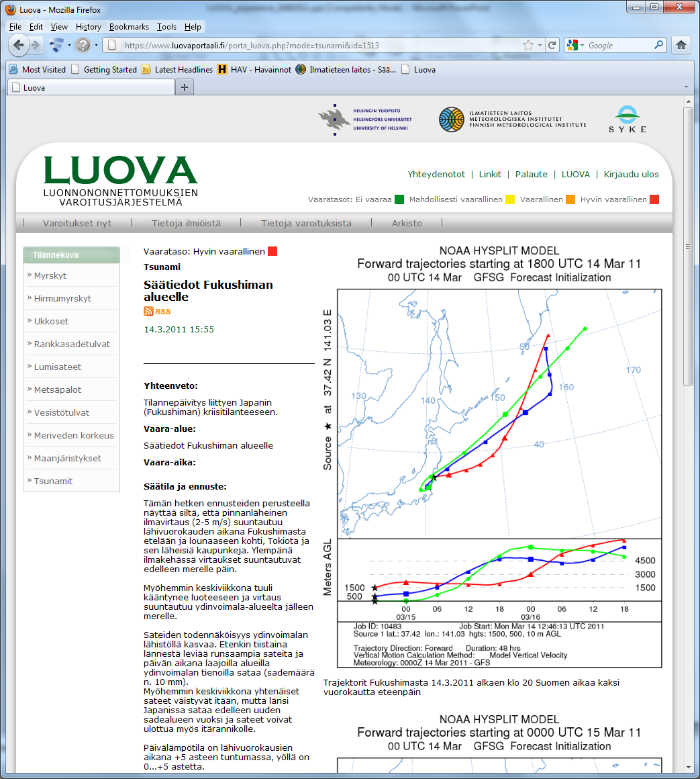Viewport: 700px width, 779px height.
Task: Open the Varoitukset nyt navigation item
Action: tap(77, 223)
